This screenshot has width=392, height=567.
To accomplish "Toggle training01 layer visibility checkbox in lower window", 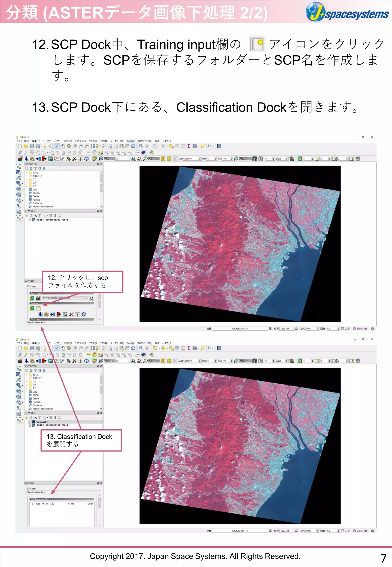I will 30,422.
